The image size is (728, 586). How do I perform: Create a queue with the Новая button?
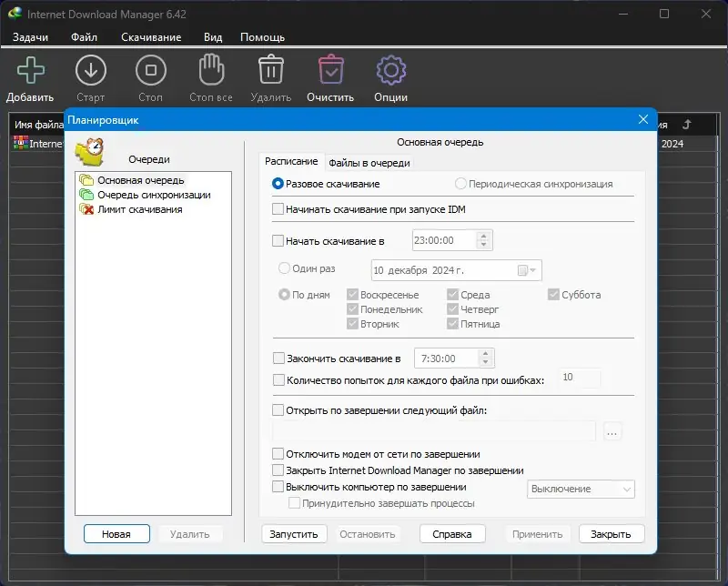point(116,533)
